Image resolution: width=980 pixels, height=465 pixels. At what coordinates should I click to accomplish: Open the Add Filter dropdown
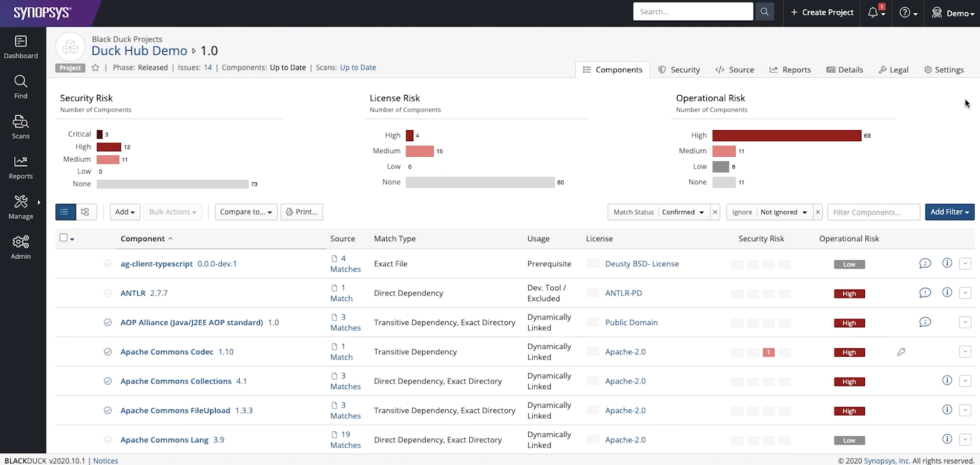pos(949,212)
